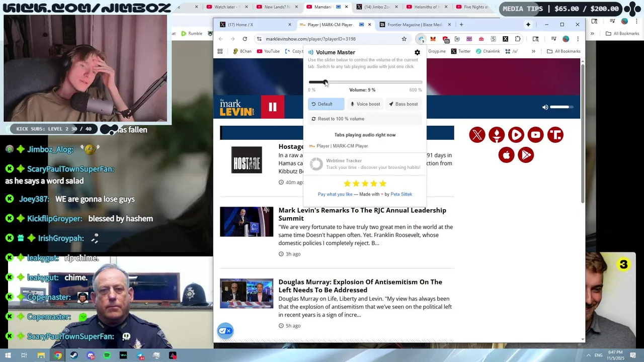This screenshot has height=362, width=644.
Task: Open the Truth Social icon on the page
Action: [x=555, y=135]
